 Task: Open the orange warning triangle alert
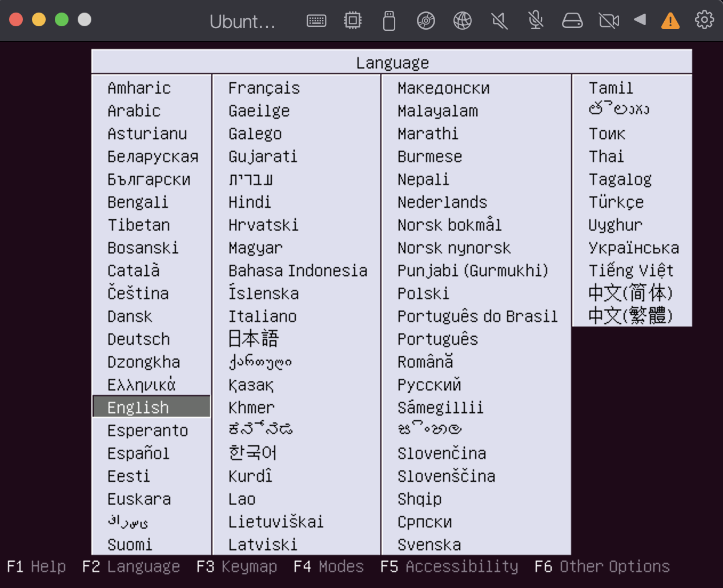pyautogui.click(x=670, y=21)
